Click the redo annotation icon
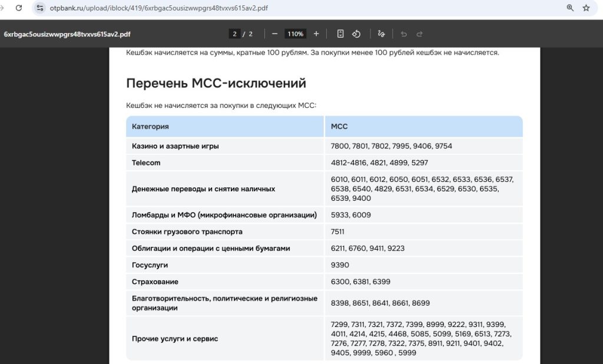 pos(419,34)
